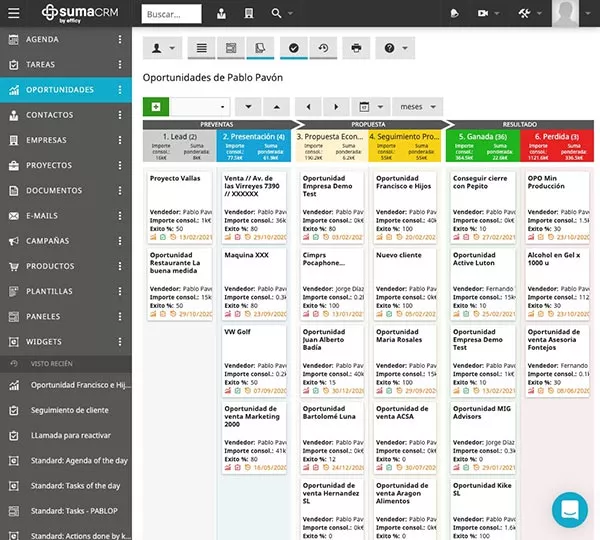Select OPORTUNIDADES in the sidebar

pyautogui.click(x=66, y=90)
